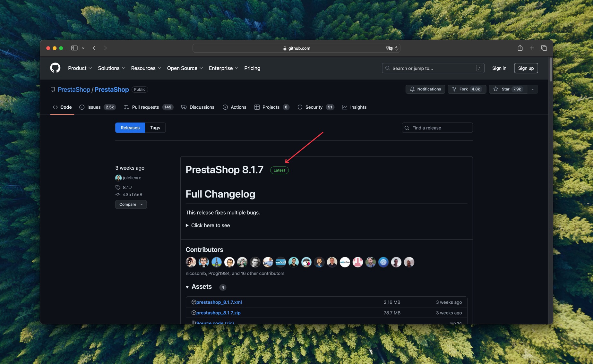This screenshot has height=364, width=593.
Task: Click the green Latest badge
Action: click(x=279, y=170)
